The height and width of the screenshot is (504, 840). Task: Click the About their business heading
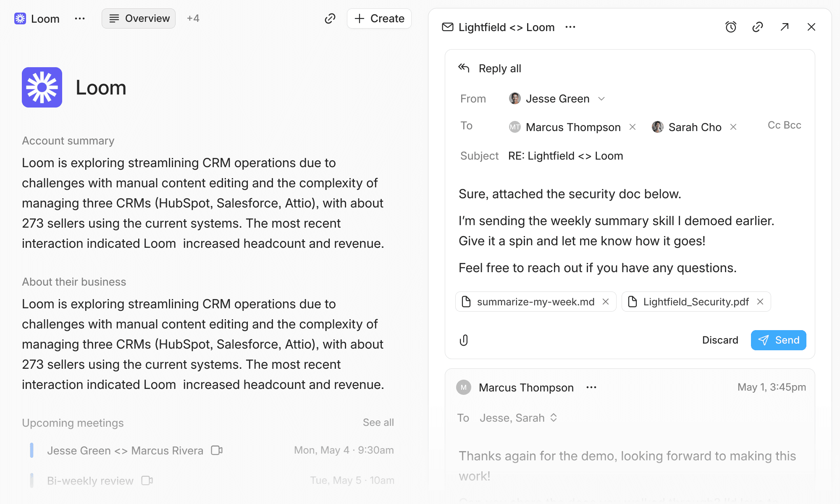[74, 282]
